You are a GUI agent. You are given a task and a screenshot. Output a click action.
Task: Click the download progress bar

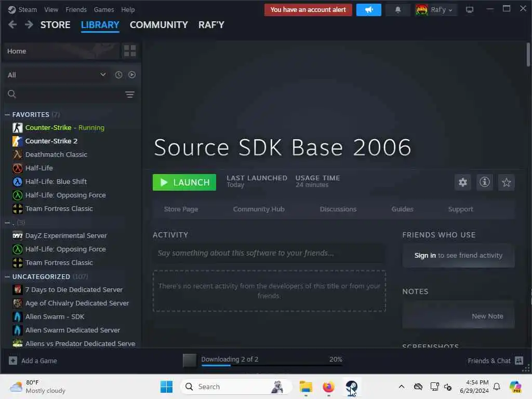(272, 365)
